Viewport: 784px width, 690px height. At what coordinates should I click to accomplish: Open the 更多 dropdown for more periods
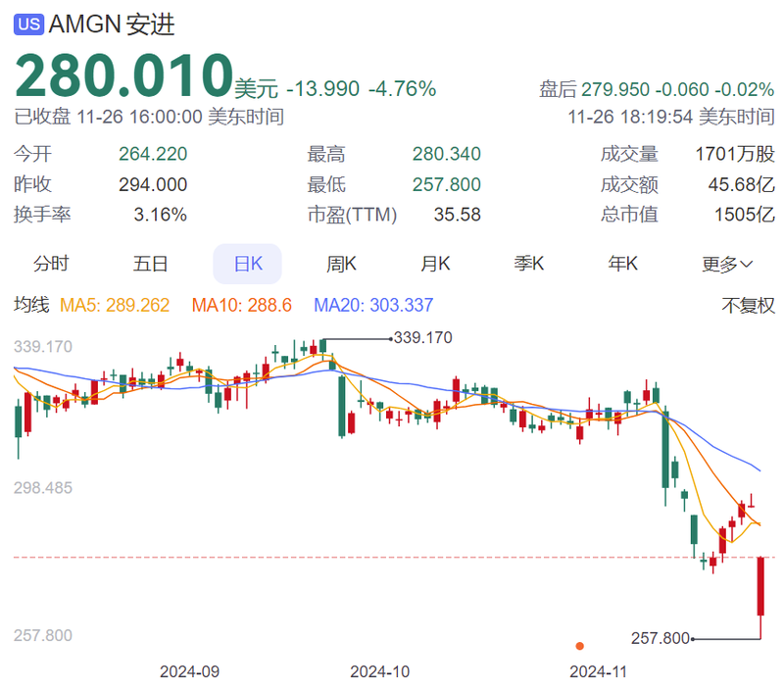pos(727,264)
